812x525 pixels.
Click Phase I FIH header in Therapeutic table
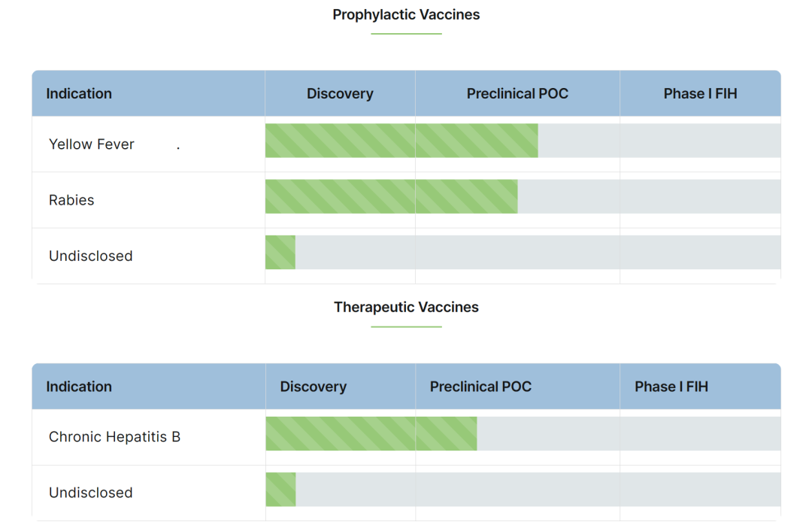click(x=671, y=387)
